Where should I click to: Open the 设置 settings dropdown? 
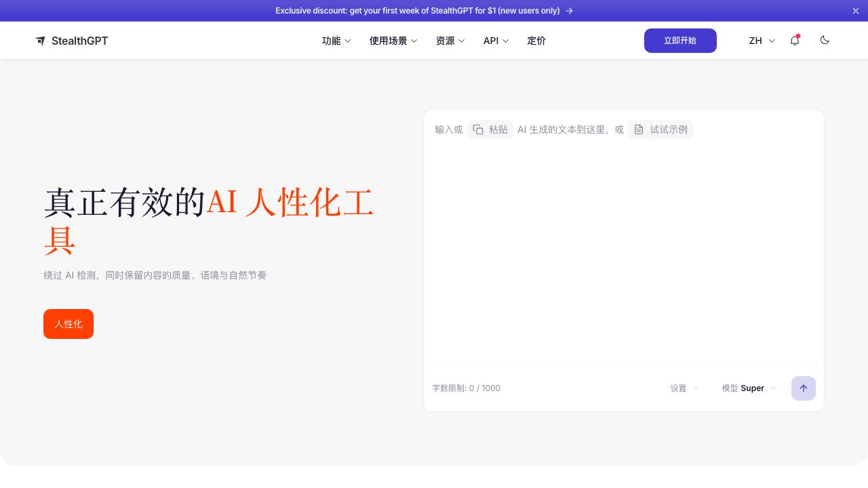(684, 388)
